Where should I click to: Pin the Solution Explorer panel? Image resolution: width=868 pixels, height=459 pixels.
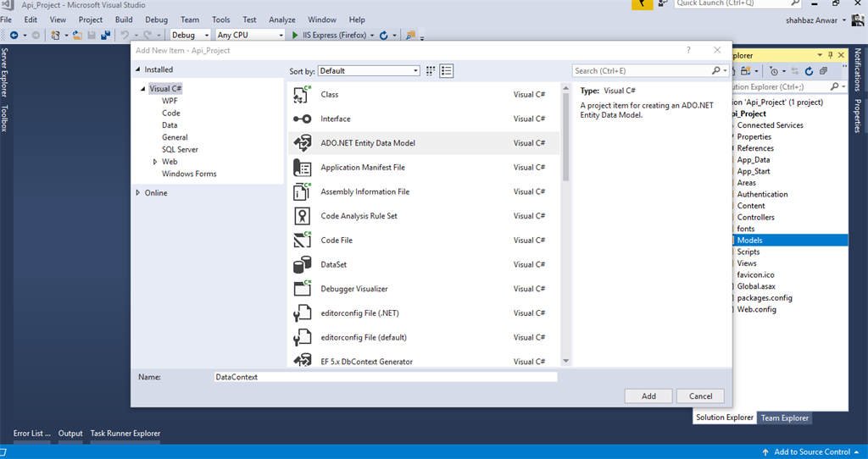[x=830, y=55]
